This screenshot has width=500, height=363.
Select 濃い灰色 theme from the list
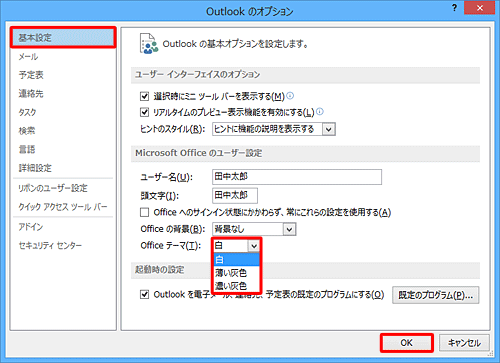[236, 286]
